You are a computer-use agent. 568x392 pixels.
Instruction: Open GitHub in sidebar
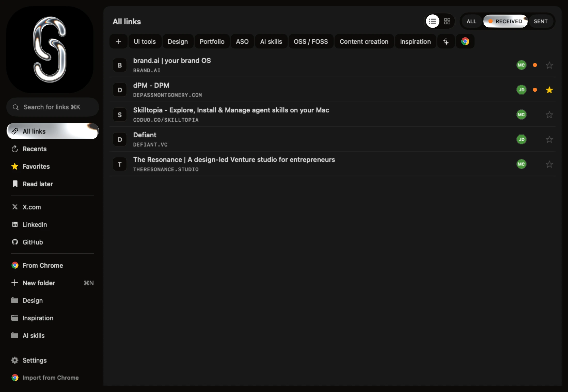click(53, 242)
